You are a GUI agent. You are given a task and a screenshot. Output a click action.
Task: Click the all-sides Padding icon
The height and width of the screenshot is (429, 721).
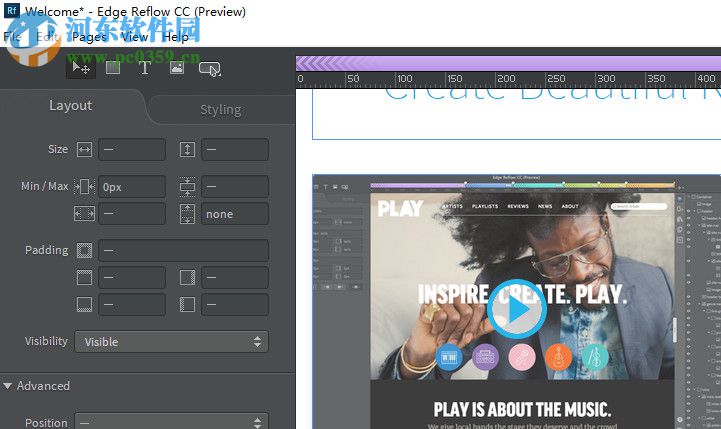(x=84, y=251)
